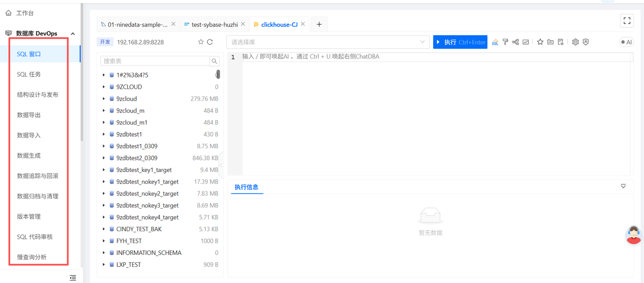Screen dimensions: 644x283
Task: Click the star favorite icon in SQL toolbar
Action: pos(540,42)
